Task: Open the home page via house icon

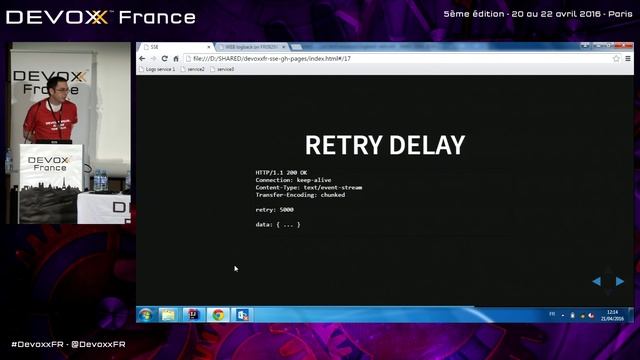Action: (x=176, y=59)
